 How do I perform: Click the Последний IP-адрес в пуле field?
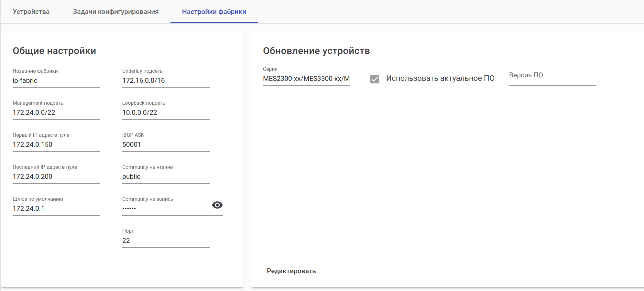coord(56,177)
